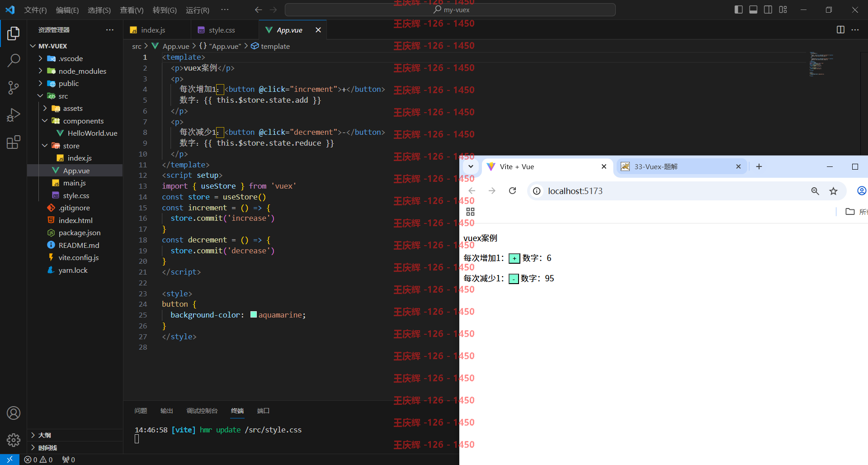
Task: Expand the 大纲 outline section
Action: [x=75, y=435]
